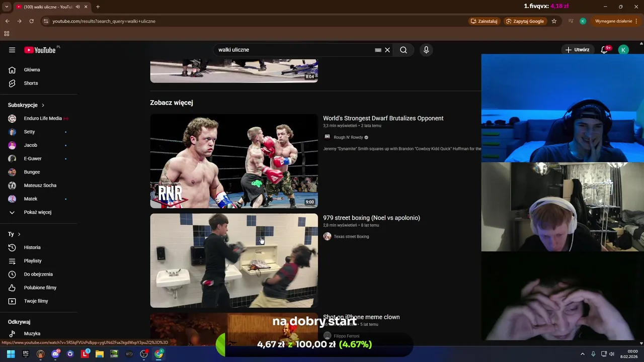Open 979 street boxing video title

[371, 218]
